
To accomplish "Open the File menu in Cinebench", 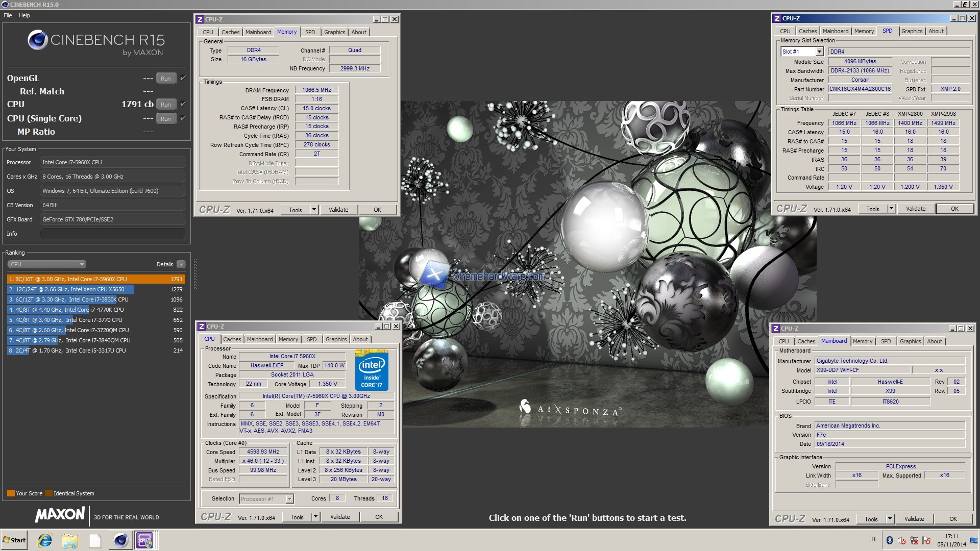I will click(8, 15).
